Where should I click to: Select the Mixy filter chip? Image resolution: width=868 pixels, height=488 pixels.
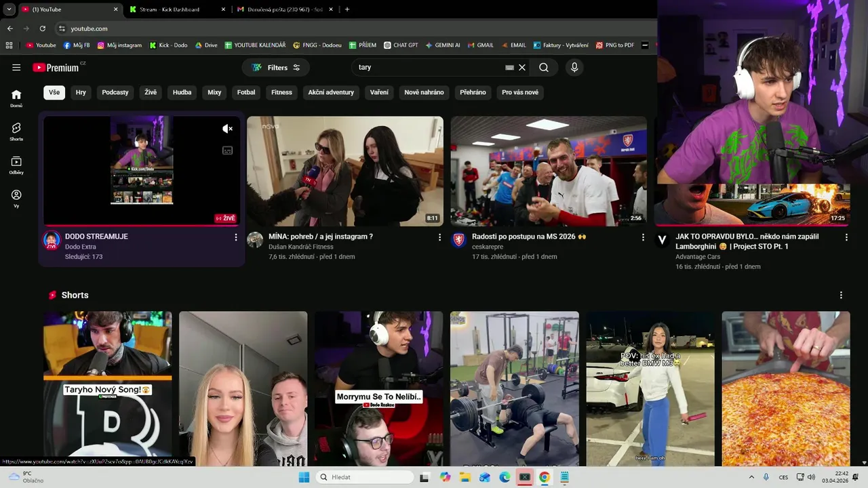tap(214, 92)
